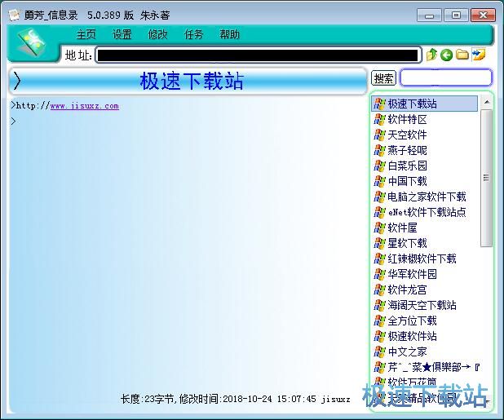This screenshot has height=420, width=504.
Task: Maximize the 勇芳_信息录 window
Action: (456, 15)
